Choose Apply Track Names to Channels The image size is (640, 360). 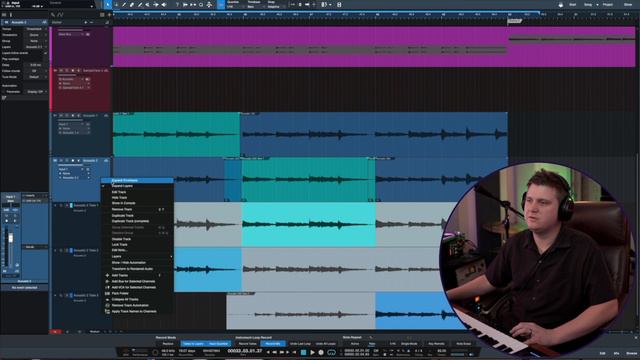coord(137,311)
